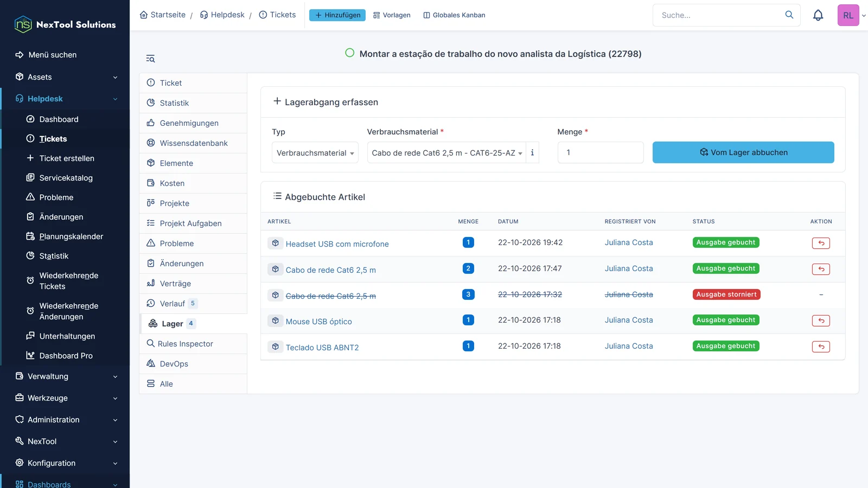Open Globales Kanban
Viewport: 868px width, 488px height.
(454, 15)
